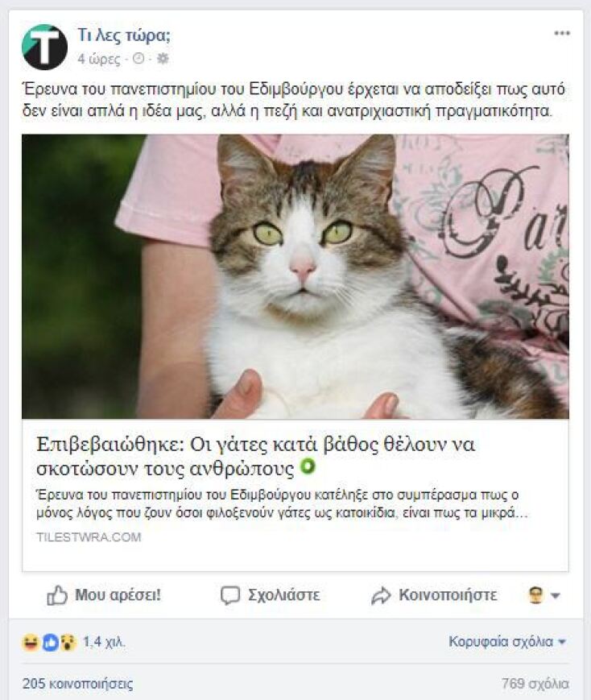
Task: Open the Τι λες τώρα; page name link
Action: click(x=124, y=35)
